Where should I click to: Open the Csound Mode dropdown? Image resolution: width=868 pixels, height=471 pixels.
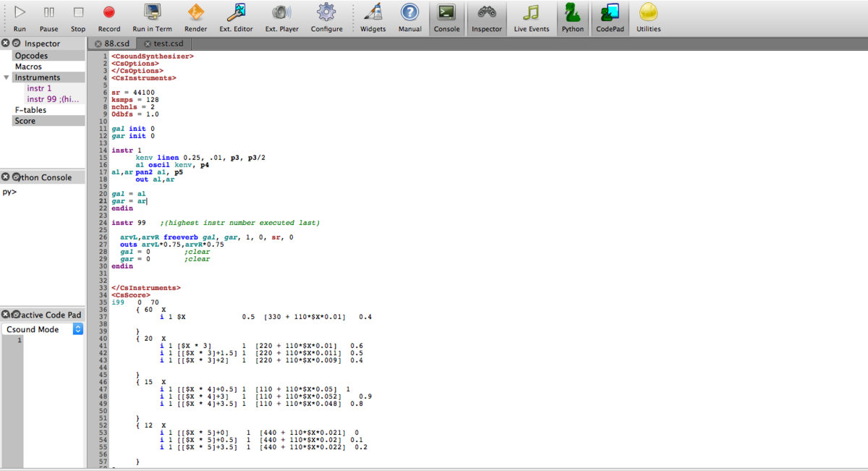(x=78, y=329)
